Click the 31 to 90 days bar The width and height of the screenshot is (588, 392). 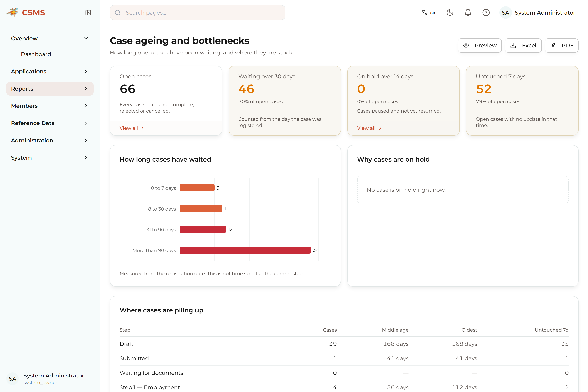coord(203,229)
